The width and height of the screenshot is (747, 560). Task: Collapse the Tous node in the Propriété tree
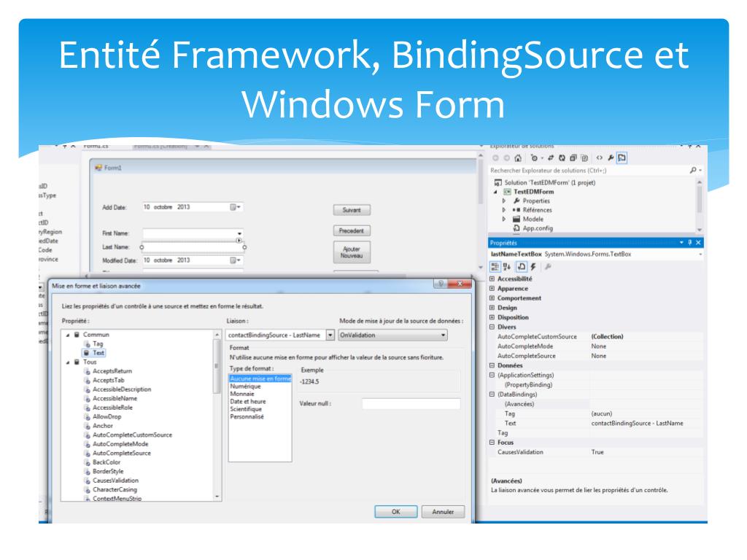pyautogui.click(x=68, y=362)
